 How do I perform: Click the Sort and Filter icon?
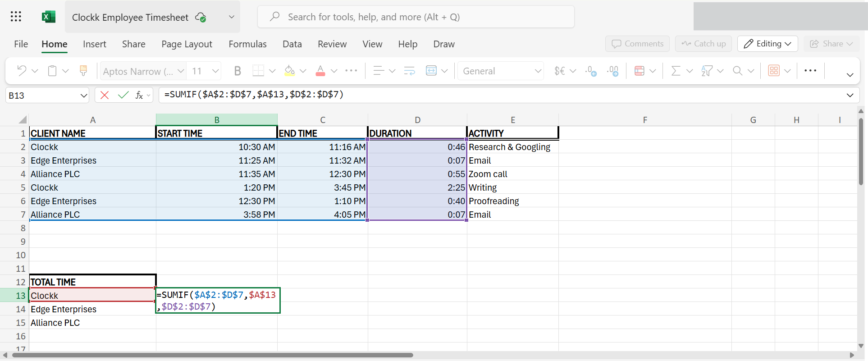707,71
